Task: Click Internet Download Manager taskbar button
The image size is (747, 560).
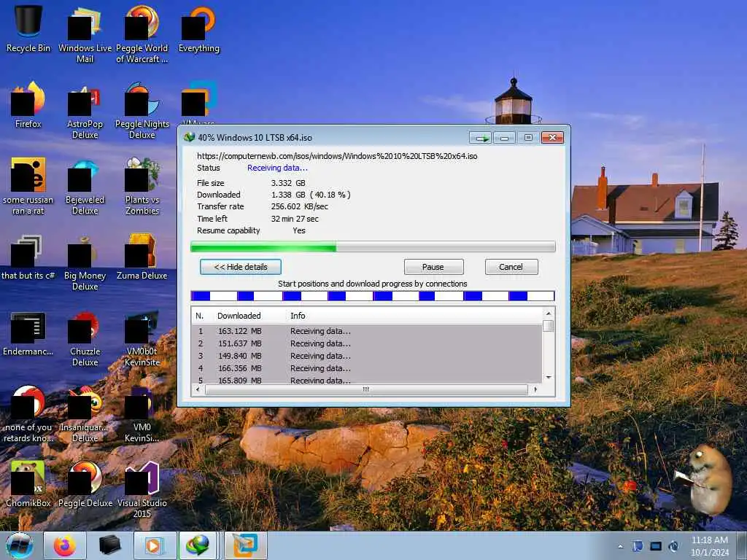Action: tap(198, 545)
